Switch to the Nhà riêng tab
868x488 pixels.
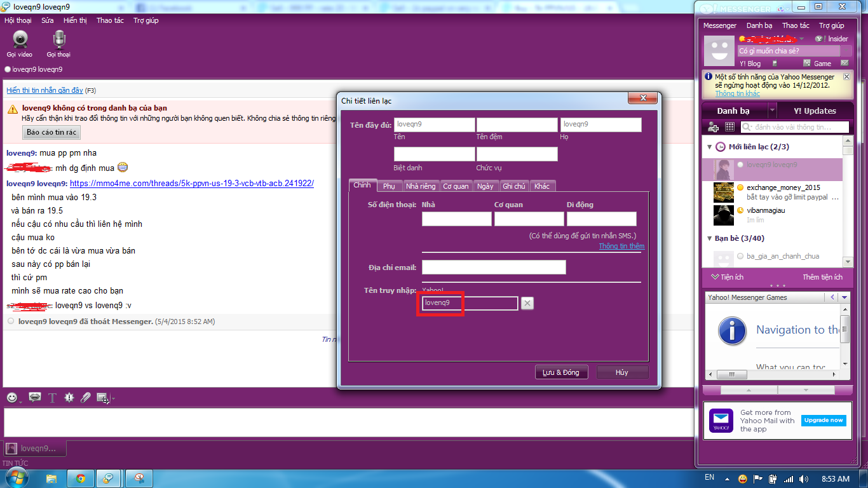click(421, 186)
